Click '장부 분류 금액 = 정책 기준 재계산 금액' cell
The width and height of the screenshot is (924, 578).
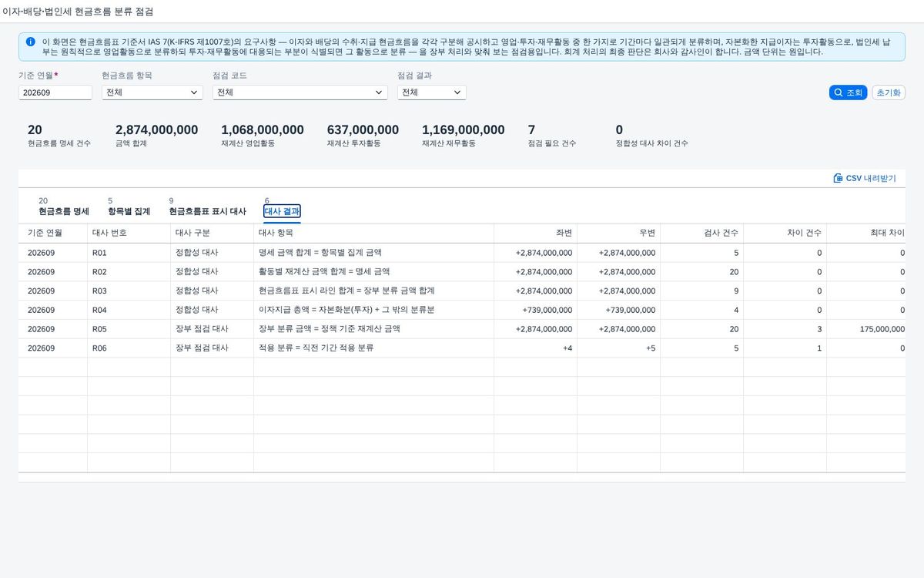pyautogui.click(x=374, y=329)
